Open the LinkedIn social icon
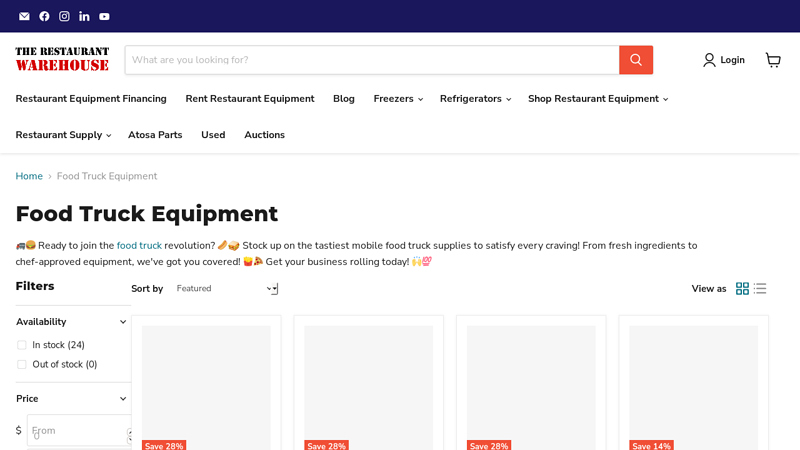Viewport: 800px width, 450px height. [x=84, y=16]
